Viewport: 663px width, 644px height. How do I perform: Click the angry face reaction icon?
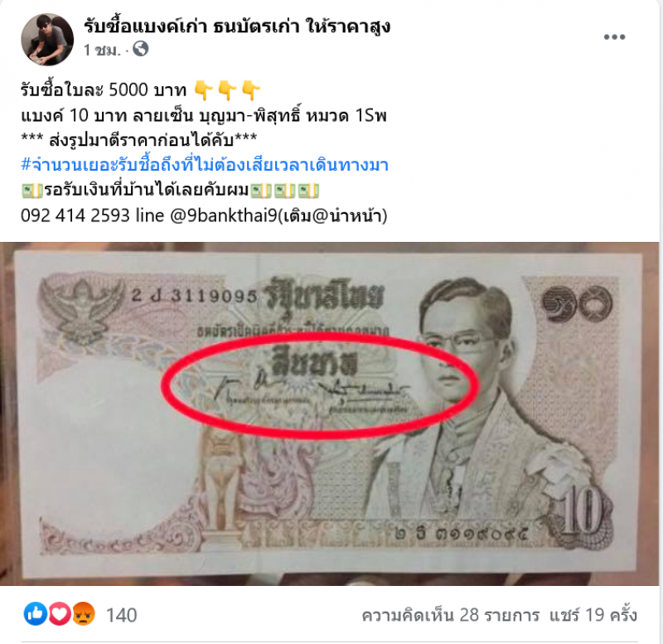tap(84, 613)
